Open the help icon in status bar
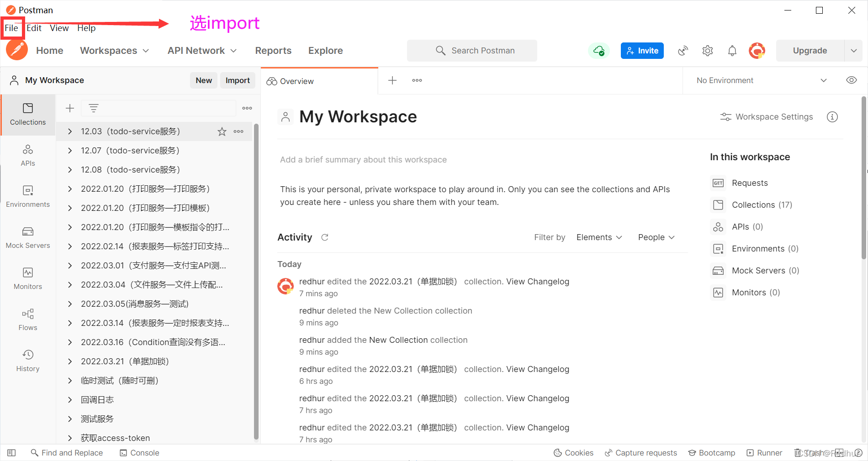The width and height of the screenshot is (868, 461). pyautogui.click(x=858, y=453)
